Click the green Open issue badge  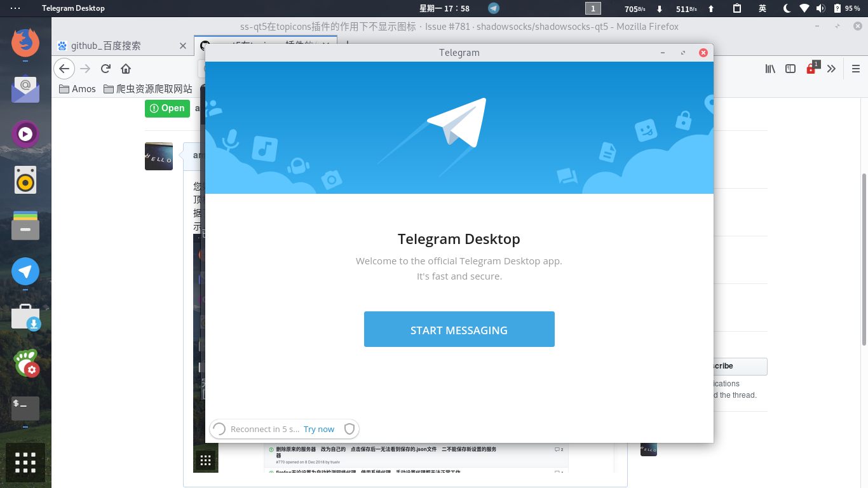(167, 109)
